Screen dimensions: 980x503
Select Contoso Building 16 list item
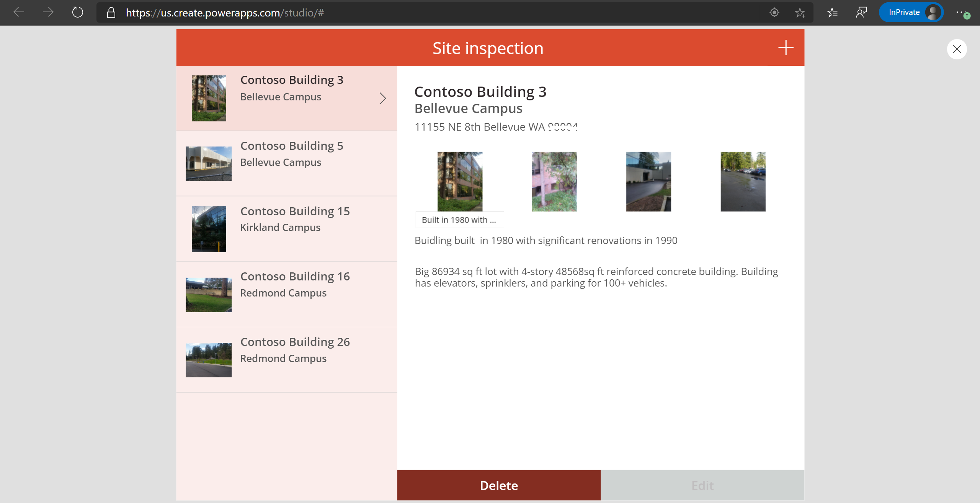click(287, 295)
